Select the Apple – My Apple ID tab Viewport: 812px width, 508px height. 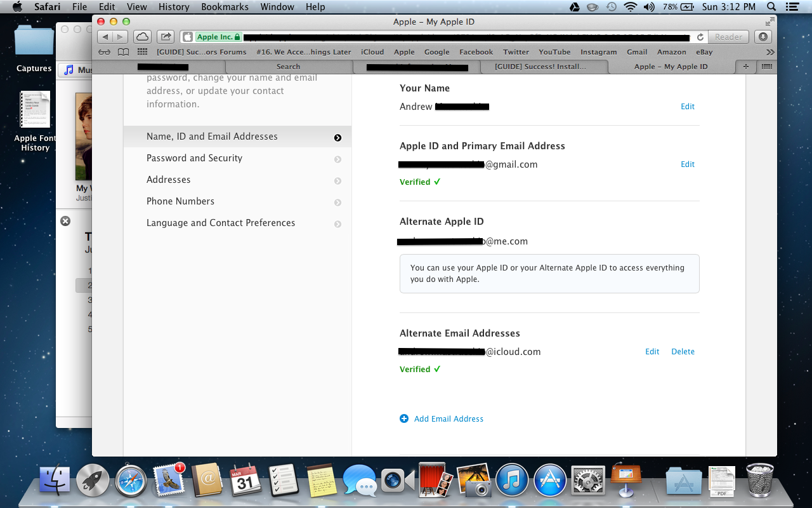[x=671, y=67]
